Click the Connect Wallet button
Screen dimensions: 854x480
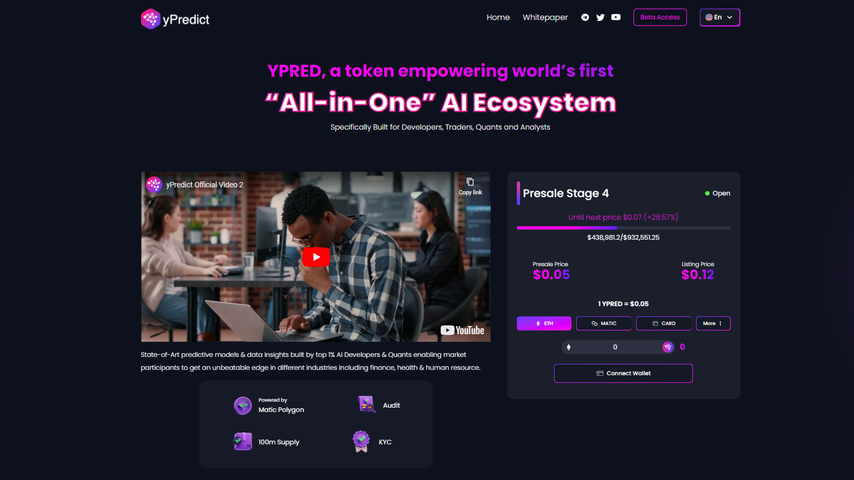tap(623, 373)
